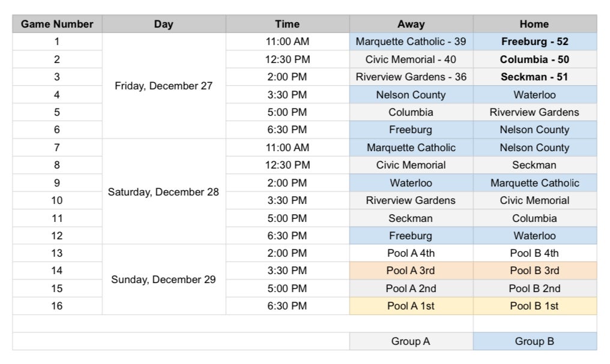This screenshot has height=364, width=610.
Task: Select game number 16 cell
Action: pos(57,306)
